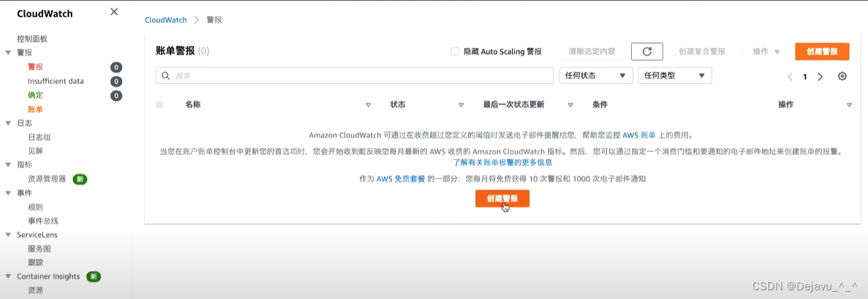Collapse ServiceLens section in sidebar
The image size is (868, 299).
pos(8,235)
